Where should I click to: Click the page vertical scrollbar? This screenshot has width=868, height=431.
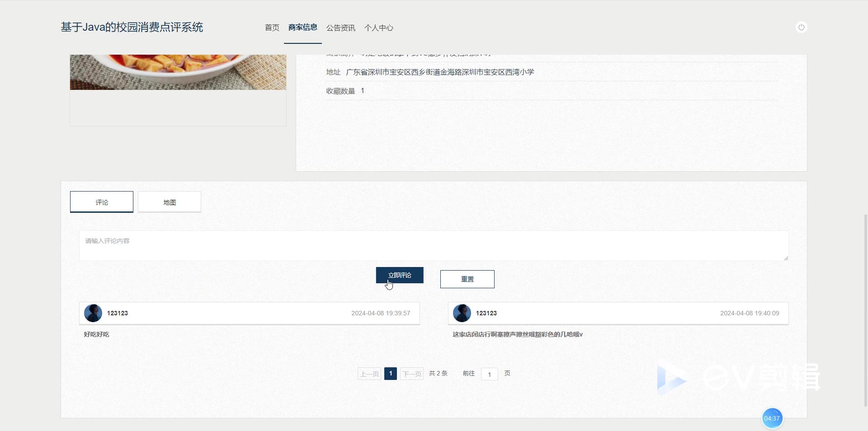(865, 310)
